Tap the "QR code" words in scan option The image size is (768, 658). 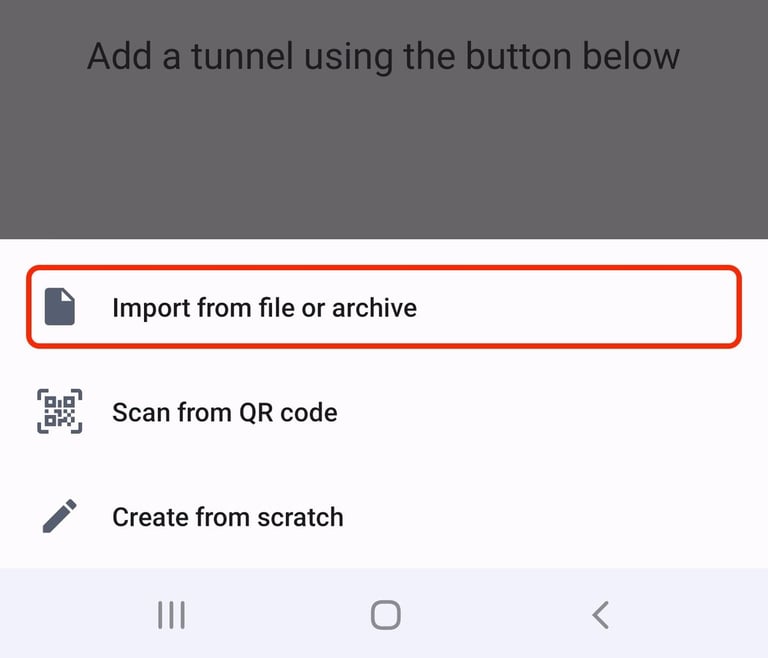pyautogui.click(x=288, y=412)
